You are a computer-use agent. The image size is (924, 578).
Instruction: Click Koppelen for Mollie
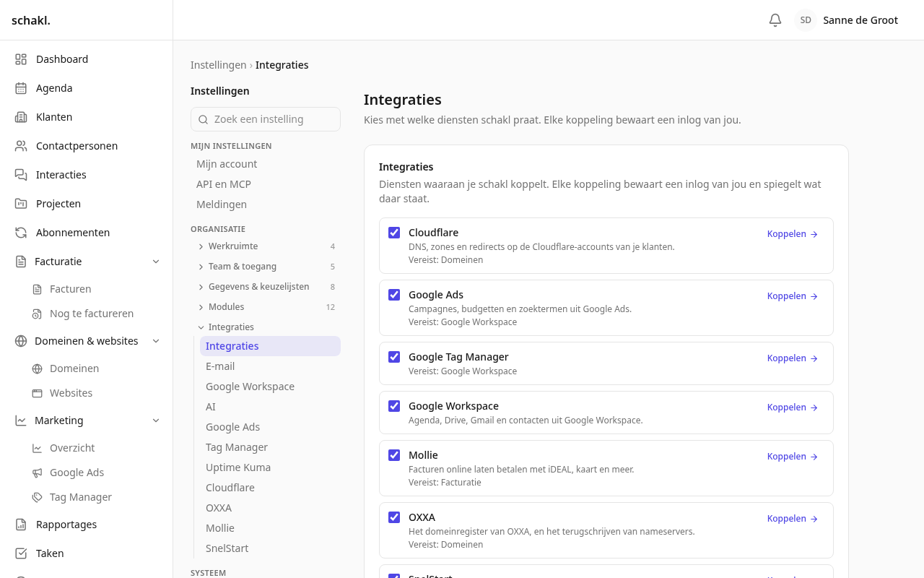tap(793, 457)
